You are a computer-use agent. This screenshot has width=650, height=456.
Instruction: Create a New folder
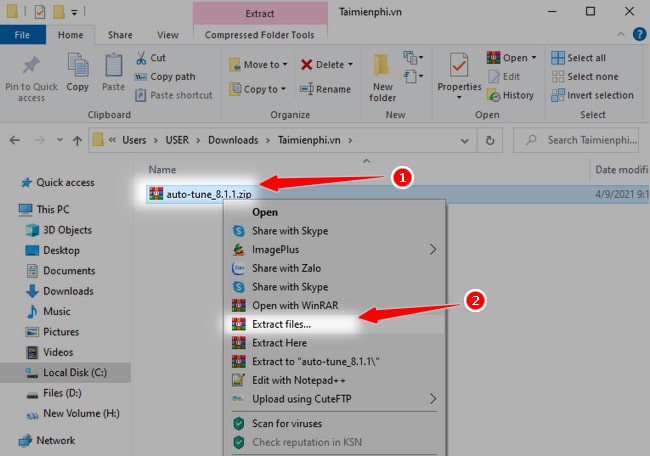[383, 78]
